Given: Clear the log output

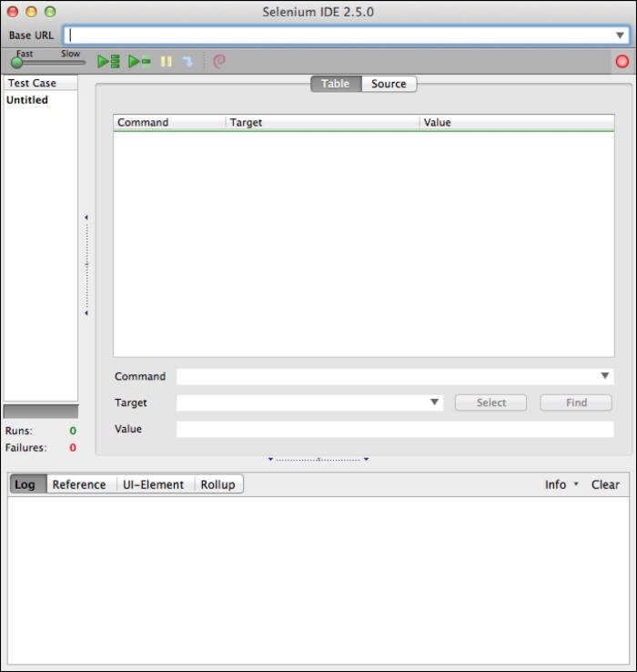Looking at the screenshot, I should click(605, 484).
